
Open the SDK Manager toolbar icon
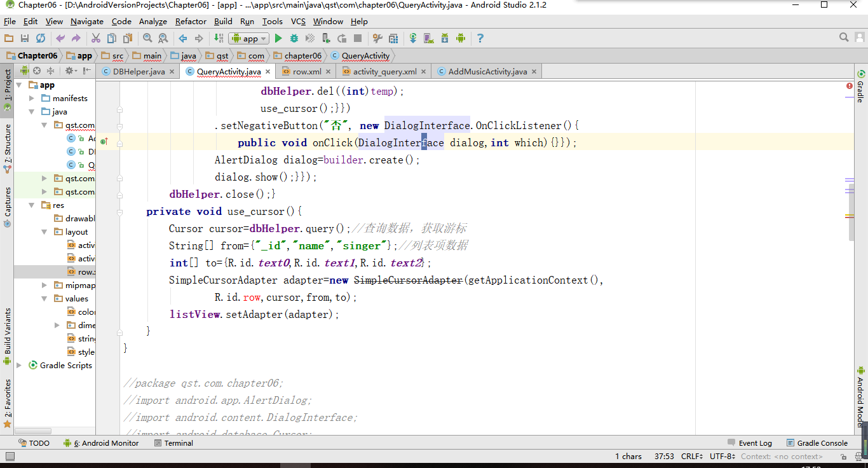click(x=444, y=38)
